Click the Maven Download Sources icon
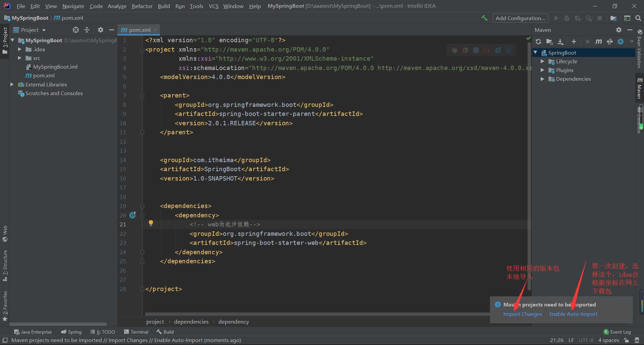The height and width of the screenshot is (345, 644). [x=560, y=42]
